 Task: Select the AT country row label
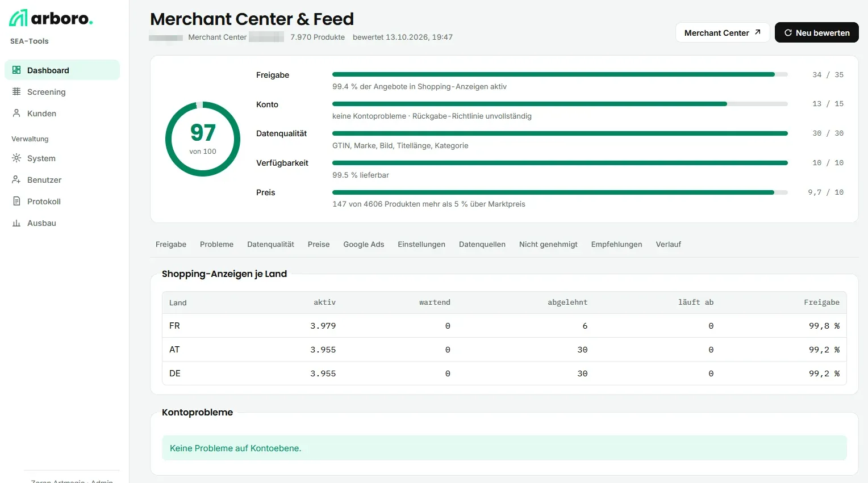click(x=174, y=350)
